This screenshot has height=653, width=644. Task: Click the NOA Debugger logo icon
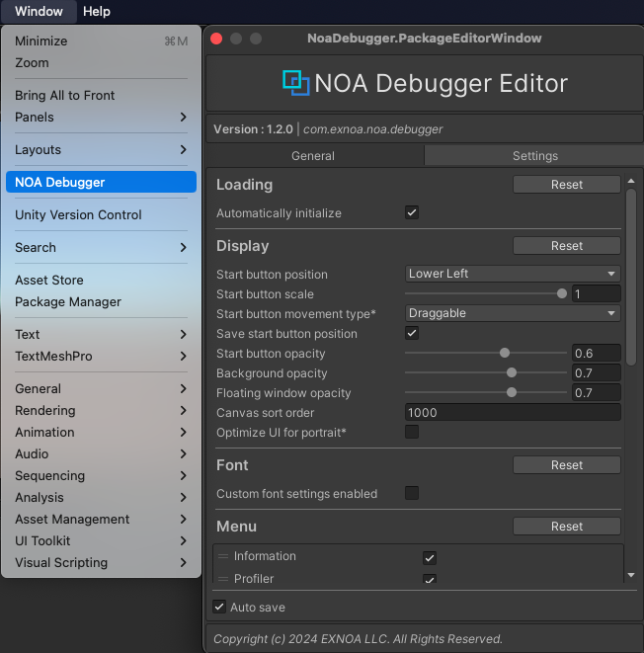coord(296,83)
